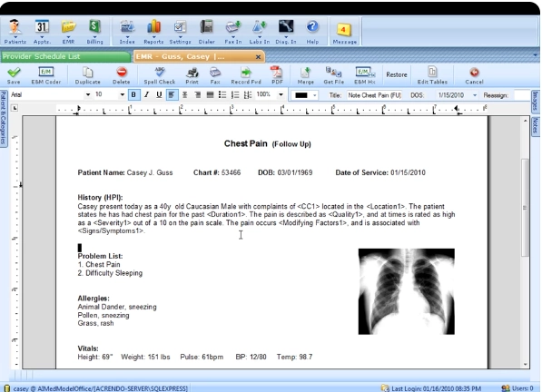Switch to Provider Schedule List tab
The height and width of the screenshot is (392, 542).
coord(65,56)
